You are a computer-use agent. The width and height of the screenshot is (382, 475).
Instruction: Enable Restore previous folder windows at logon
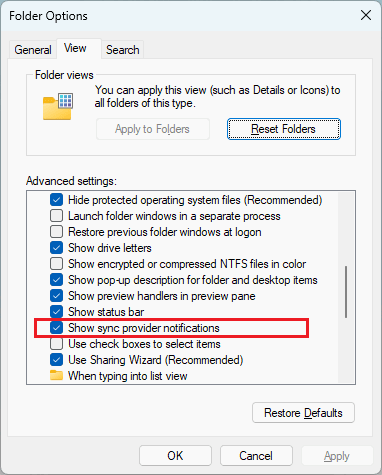coord(56,232)
